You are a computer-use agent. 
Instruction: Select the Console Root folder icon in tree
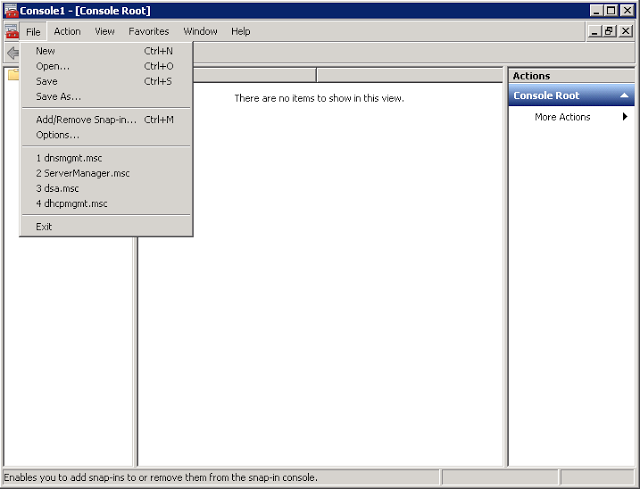point(13,74)
